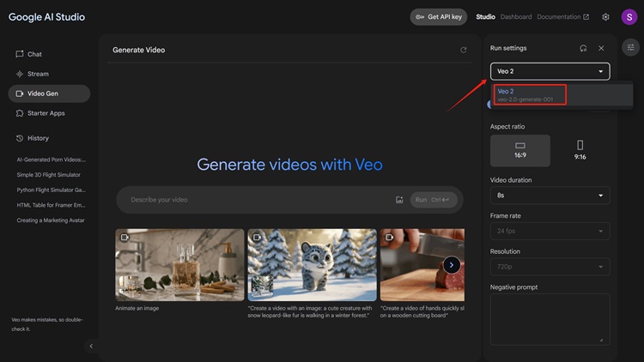This screenshot has height=362, width=644.
Task: Open the Frame rate 24 fps dropdown
Action: [550, 231]
